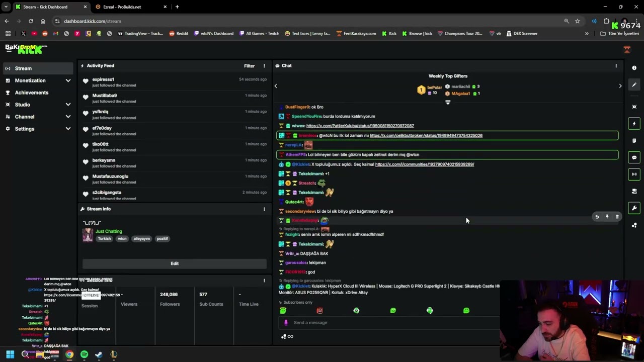This screenshot has height=362, width=644.
Task: Click the three-dots cluster icon in right sidebar
Action: click(x=634, y=225)
